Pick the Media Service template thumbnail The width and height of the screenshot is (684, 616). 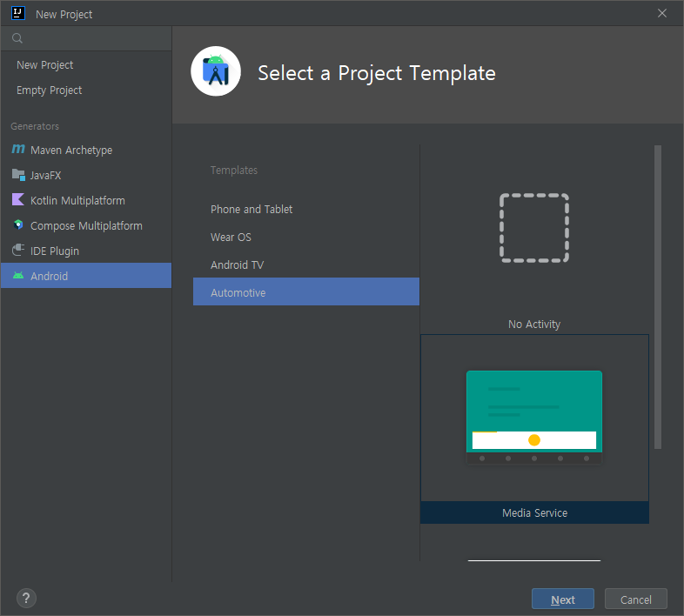(x=534, y=418)
